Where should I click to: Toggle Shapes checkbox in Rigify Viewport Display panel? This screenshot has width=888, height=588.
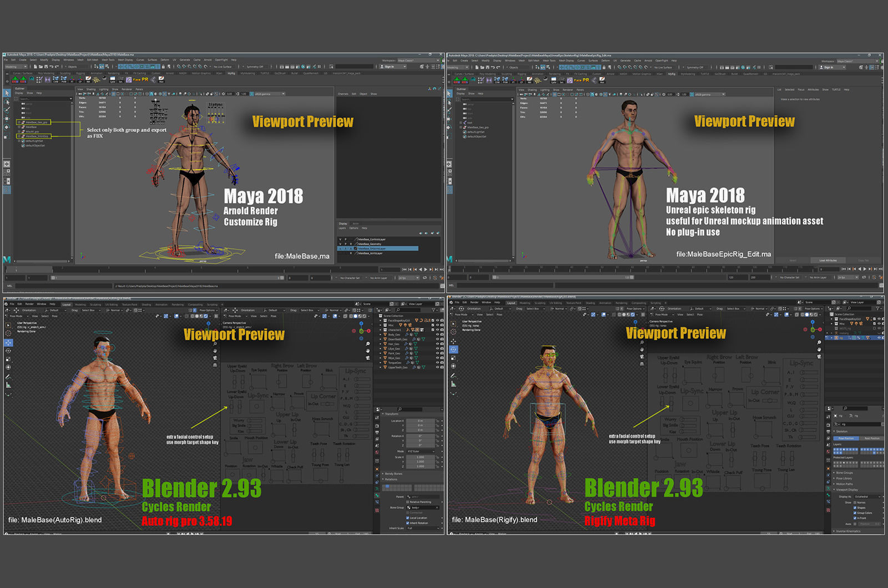click(855, 508)
